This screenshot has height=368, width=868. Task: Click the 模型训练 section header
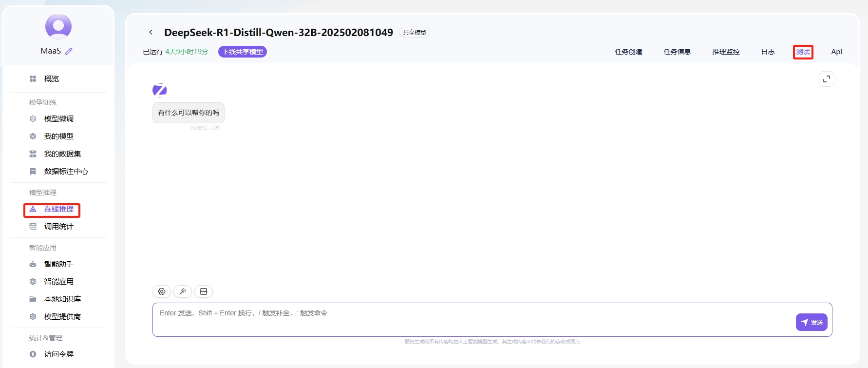click(43, 102)
